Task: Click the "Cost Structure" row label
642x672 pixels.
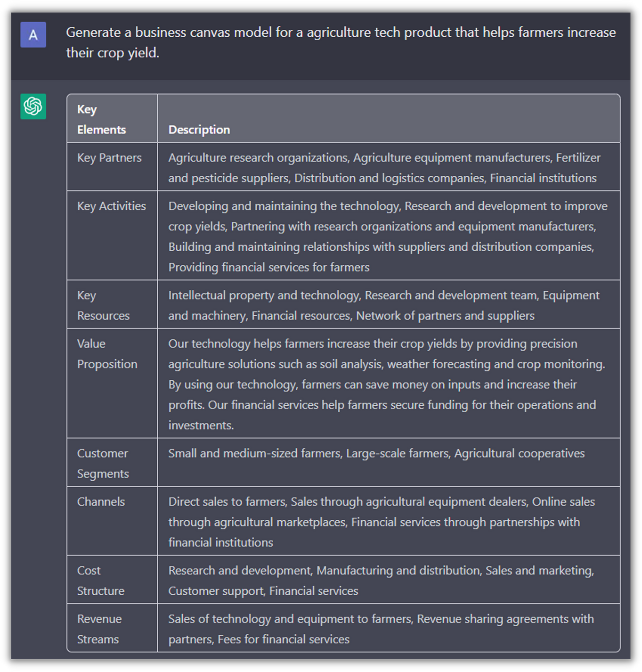Action: pos(100,581)
